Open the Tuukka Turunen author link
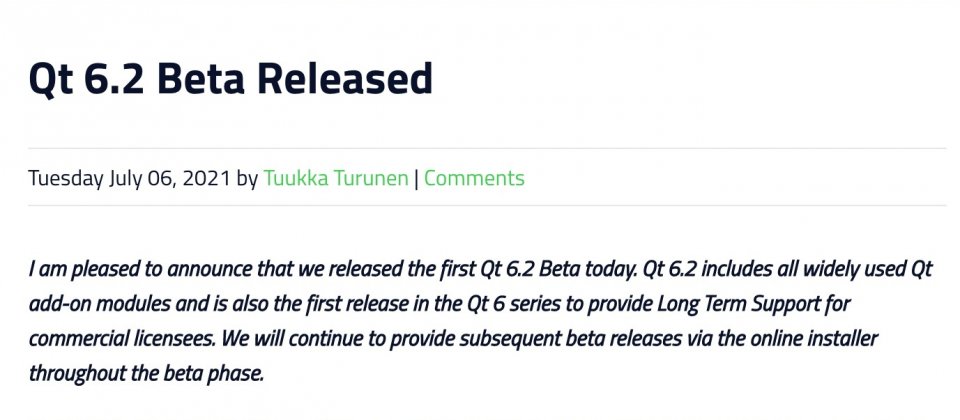 [336, 178]
